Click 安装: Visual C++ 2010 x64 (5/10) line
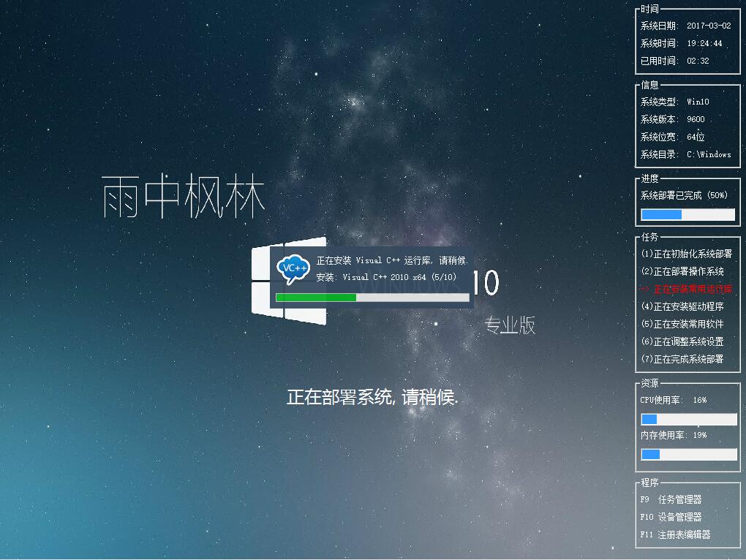The image size is (746, 560). [x=386, y=277]
